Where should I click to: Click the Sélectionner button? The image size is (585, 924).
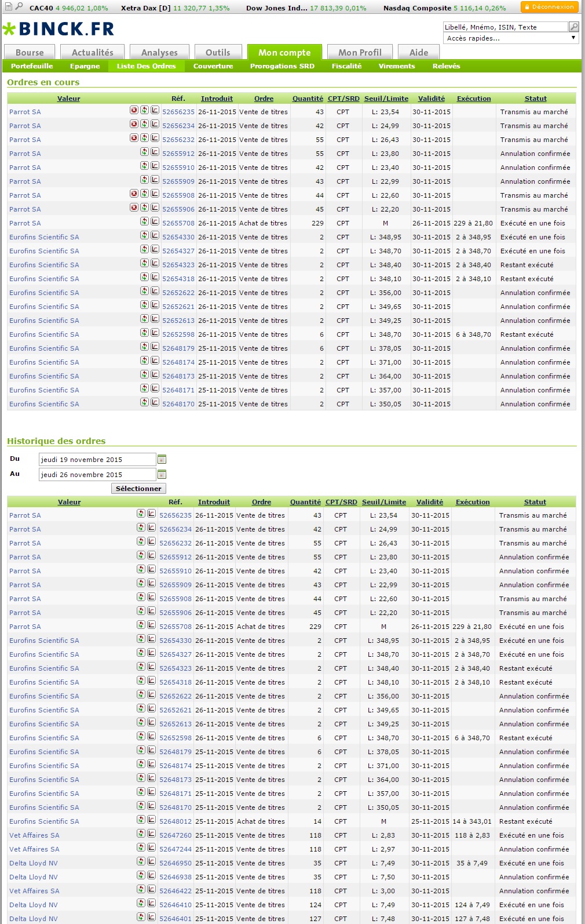(138, 489)
